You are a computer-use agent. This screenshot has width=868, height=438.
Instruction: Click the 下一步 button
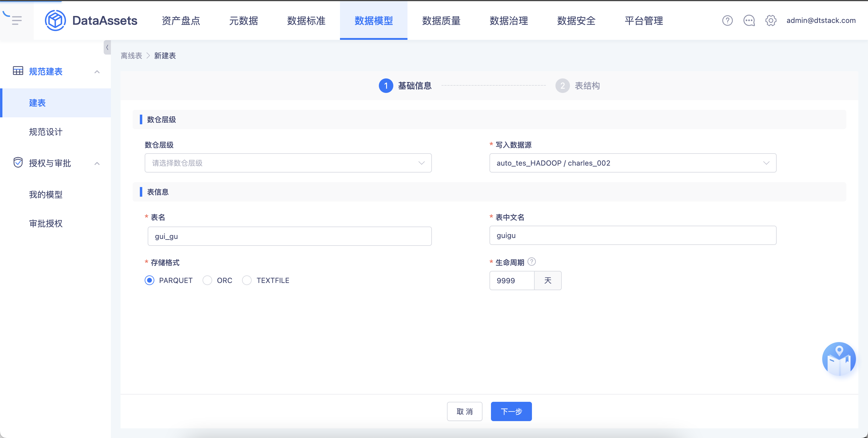(x=511, y=411)
